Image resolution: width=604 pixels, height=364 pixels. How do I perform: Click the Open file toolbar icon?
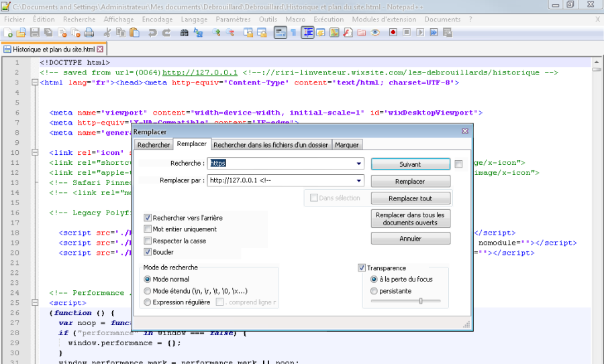tap(21, 33)
